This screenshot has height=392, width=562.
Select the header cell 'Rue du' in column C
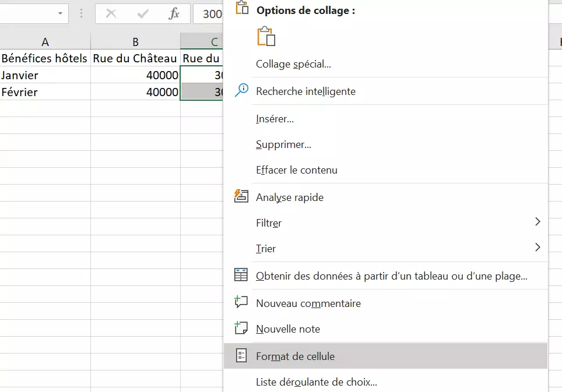(x=202, y=58)
